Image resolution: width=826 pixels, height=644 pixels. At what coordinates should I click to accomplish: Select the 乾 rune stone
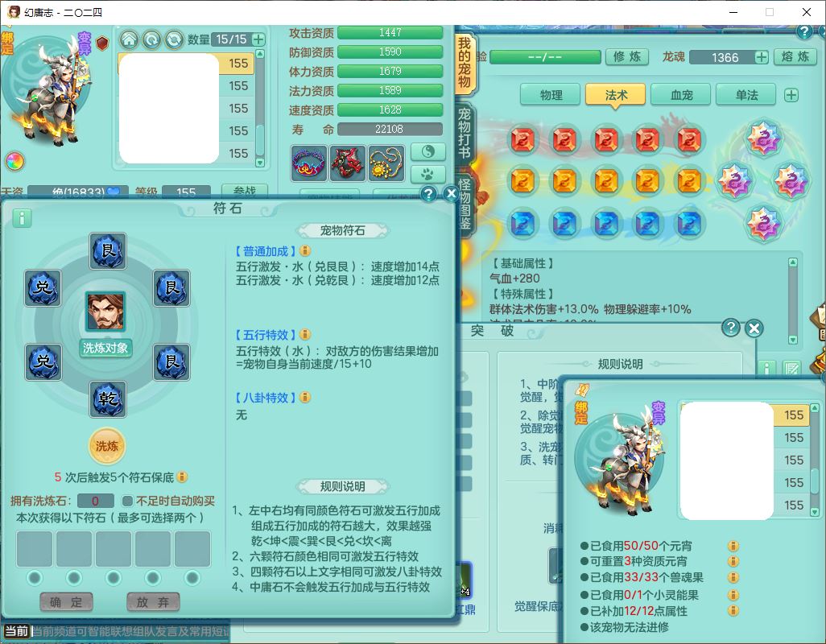pos(107,399)
